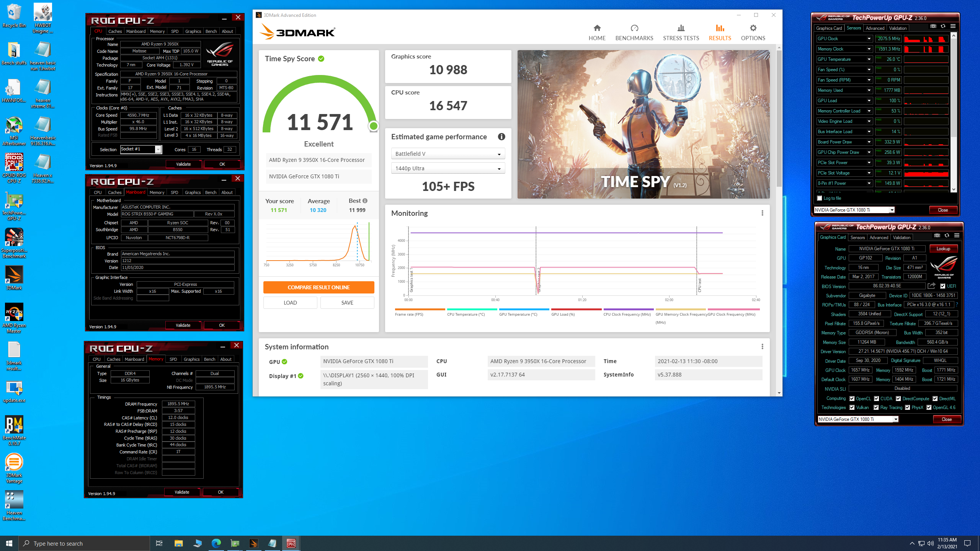Click refresh icon in GPU-Z Sensors window
The width and height of the screenshot is (980, 551).
point(943,26)
